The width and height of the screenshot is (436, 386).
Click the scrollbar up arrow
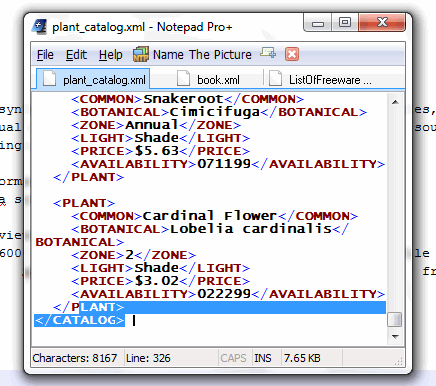pyautogui.click(x=395, y=102)
